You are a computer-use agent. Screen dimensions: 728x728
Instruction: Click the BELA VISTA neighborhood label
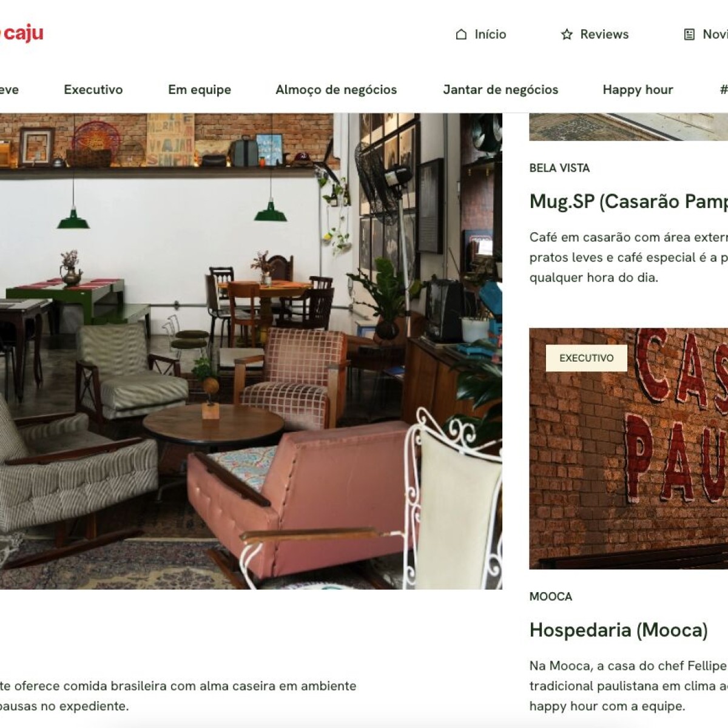[559, 168]
